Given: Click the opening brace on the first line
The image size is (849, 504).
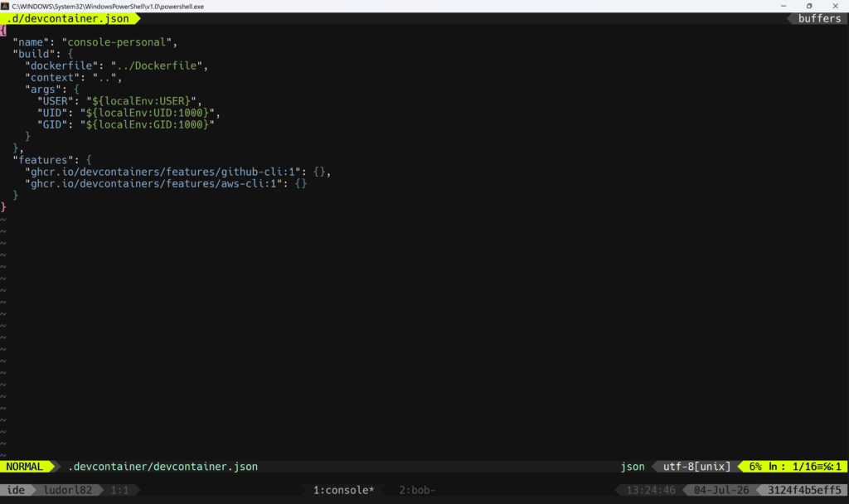Looking at the screenshot, I should (3, 31).
